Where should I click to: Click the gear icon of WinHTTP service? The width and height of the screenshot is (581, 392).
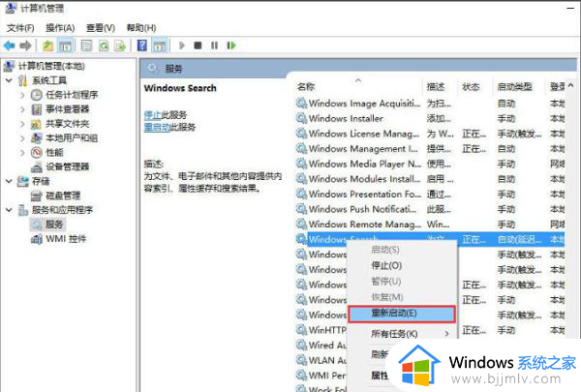tap(301, 330)
